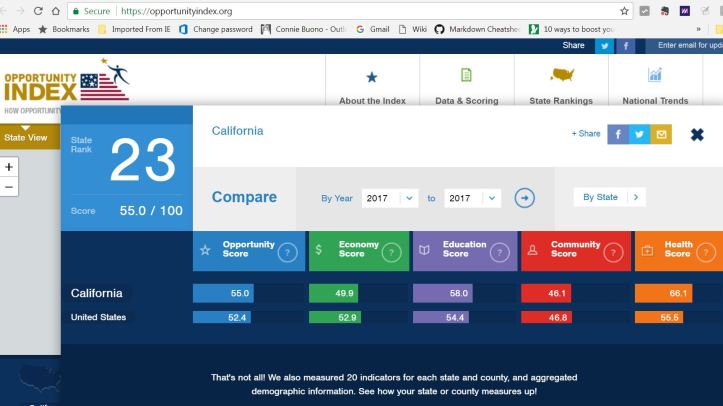The height and width of the screenshot is (406, 723).
Task: Select the Education Score column header
Action: (465, 251)
